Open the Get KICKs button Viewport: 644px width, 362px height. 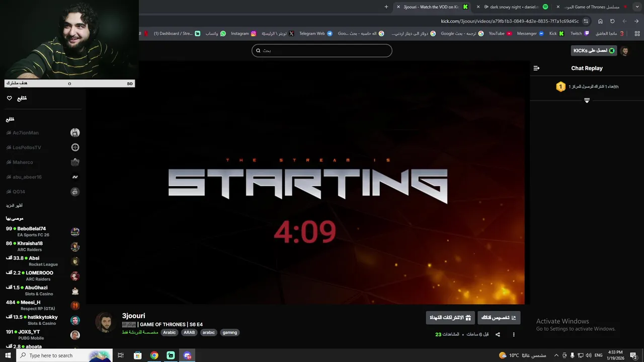594,50
